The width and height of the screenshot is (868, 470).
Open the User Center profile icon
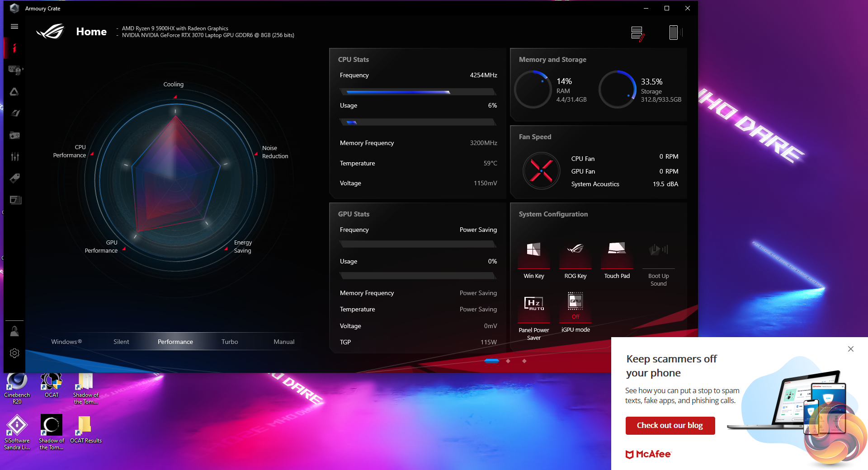tap(14, 332)
